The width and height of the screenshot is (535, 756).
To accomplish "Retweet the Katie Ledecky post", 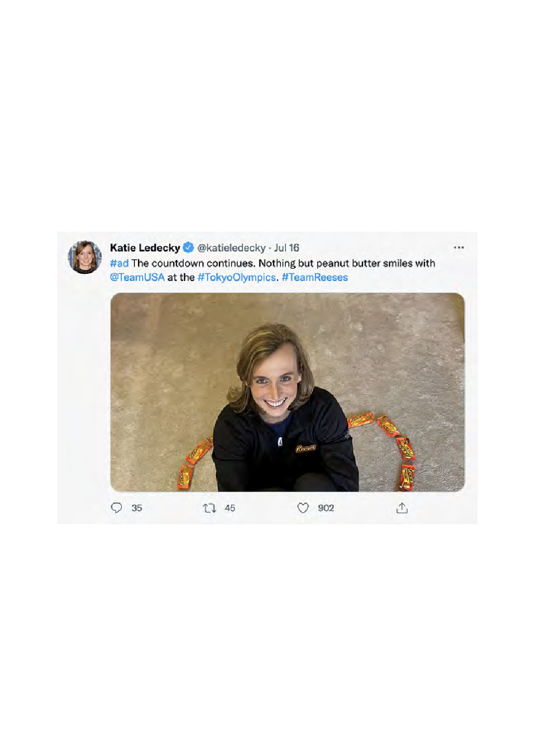I will click(x=209, y=508).
